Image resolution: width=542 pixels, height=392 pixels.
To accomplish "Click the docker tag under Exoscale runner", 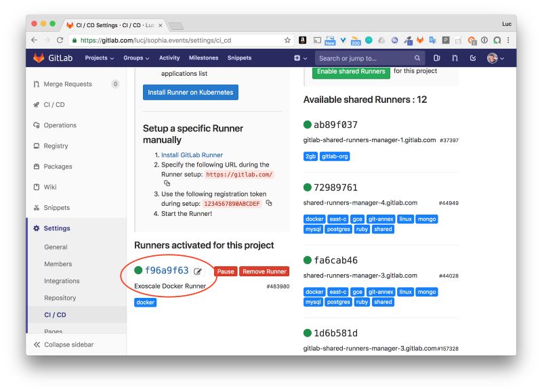I will [x=145, y=302].
